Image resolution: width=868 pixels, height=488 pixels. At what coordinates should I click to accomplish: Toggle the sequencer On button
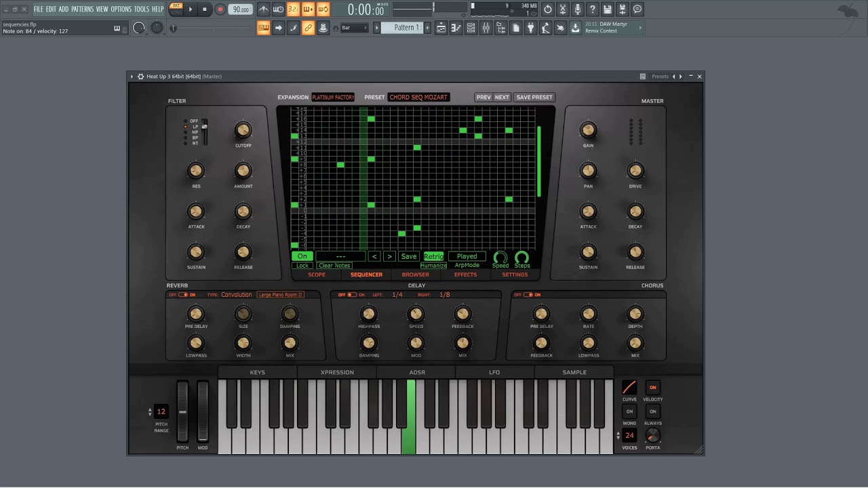pos(302,256)
